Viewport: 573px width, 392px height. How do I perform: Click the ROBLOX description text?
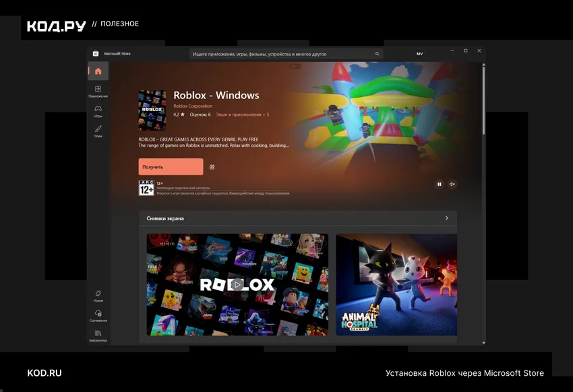coord(214,142)
